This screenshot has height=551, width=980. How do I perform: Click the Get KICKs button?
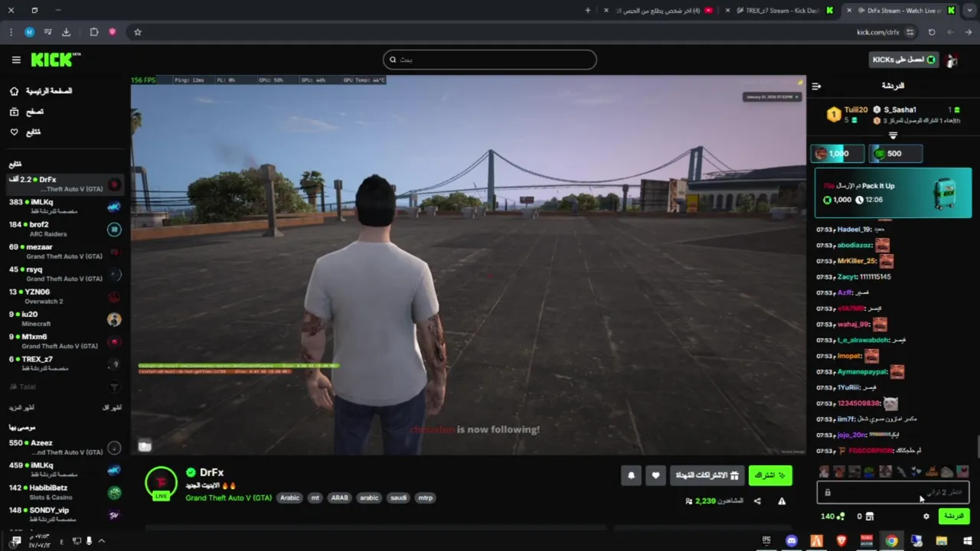[903, 60]
